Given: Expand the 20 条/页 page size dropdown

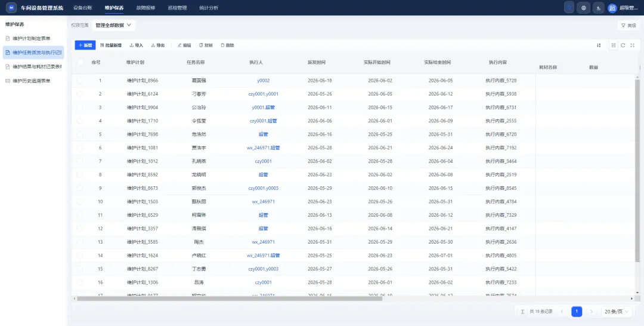Looking at the screenshot, I should point(617,312).
